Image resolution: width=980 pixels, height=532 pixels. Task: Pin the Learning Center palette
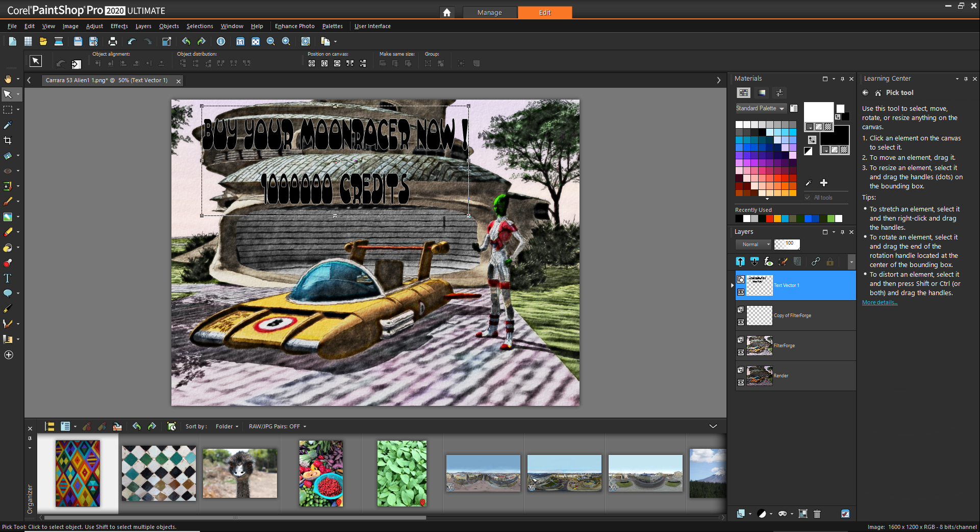click(966, 79)
